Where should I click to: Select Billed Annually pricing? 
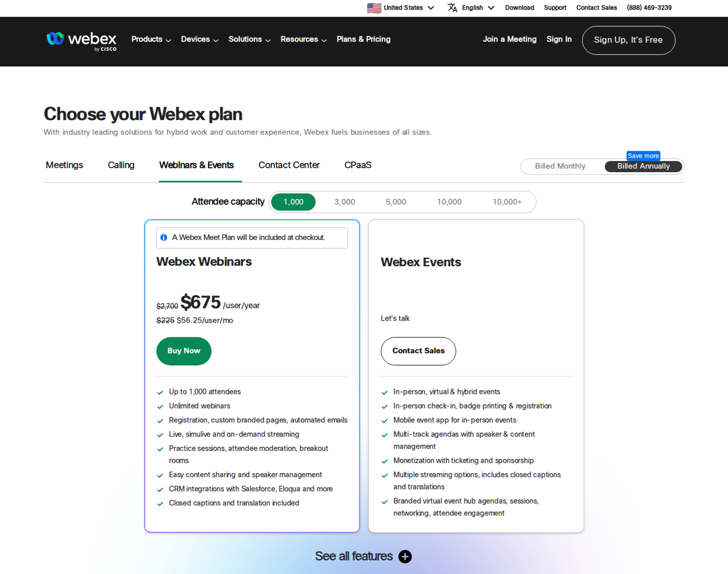tap(643, 166)
